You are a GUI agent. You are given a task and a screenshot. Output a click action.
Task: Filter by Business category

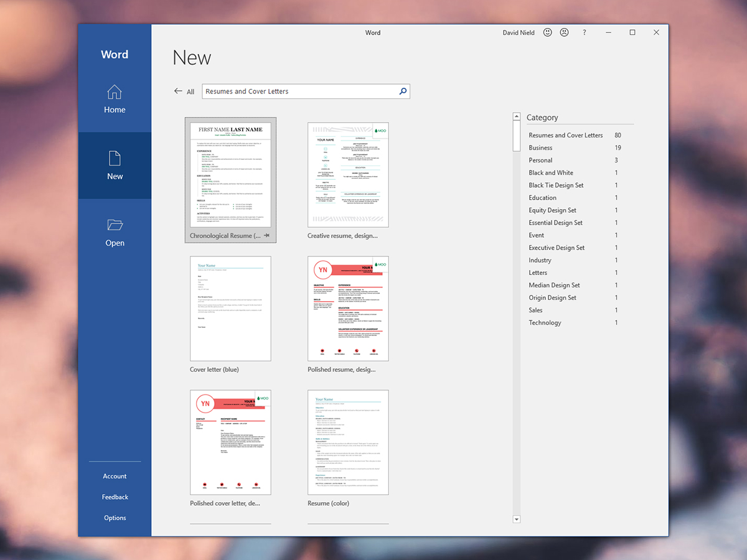tap(540, 148)
